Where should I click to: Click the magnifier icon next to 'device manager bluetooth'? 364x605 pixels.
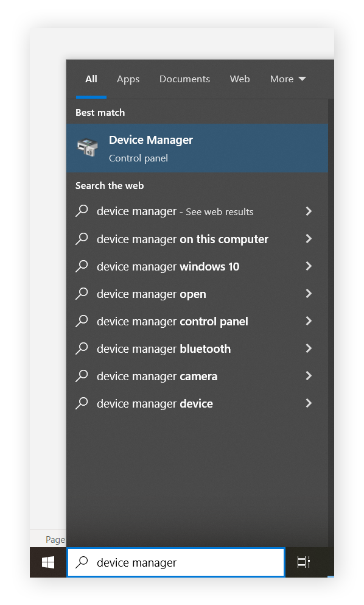click(82, 348)
